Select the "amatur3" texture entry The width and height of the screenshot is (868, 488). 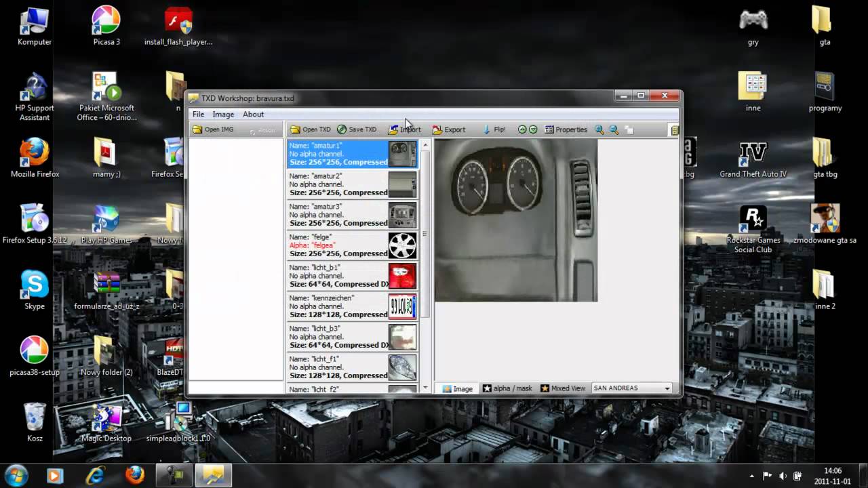[x=353, y=215]
